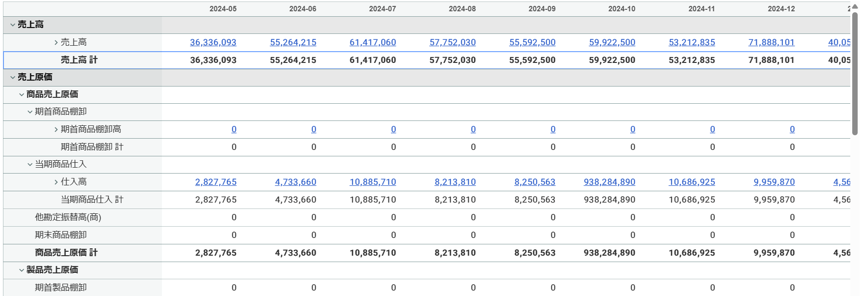Screen dimensions: 868x296
Task: Click the vertical scrollbar thumb
Action: (x=855, y=73)
